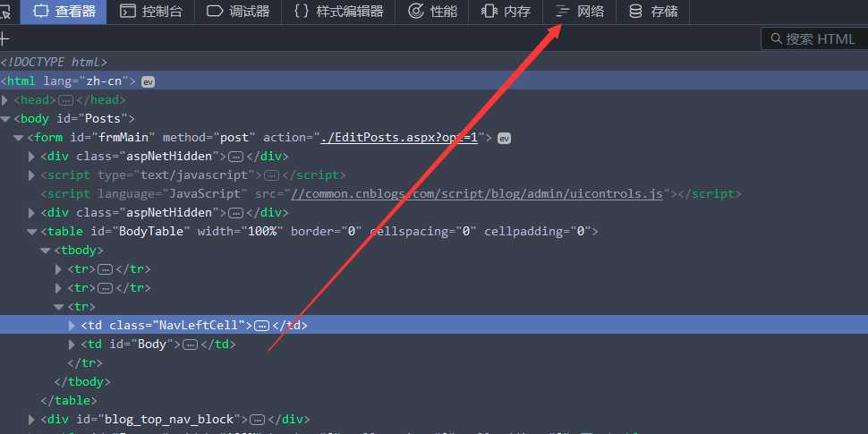Expand the td id=Body node
The image size is (868, 434).
(x=72, y=345)
